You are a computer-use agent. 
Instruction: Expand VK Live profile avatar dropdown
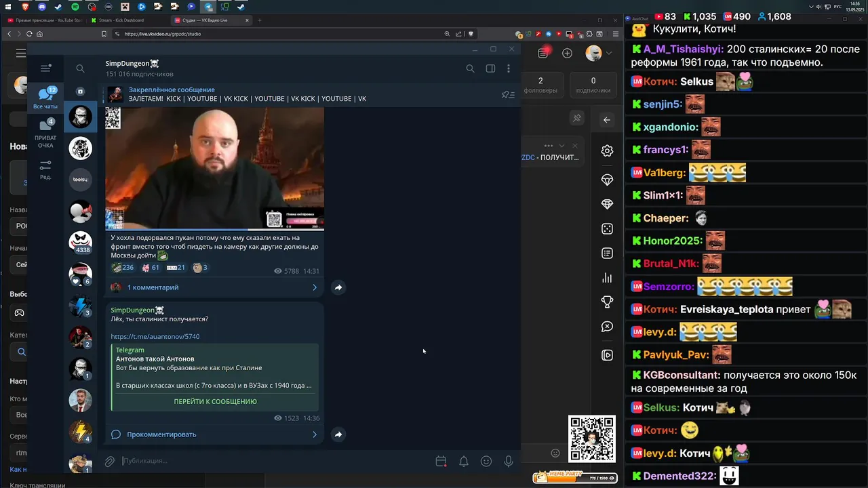point(599,53)
